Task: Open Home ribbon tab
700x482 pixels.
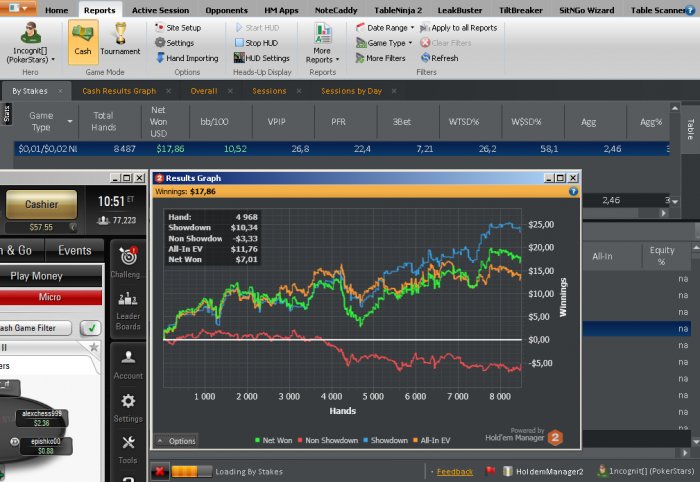Action: pos(57,10)
